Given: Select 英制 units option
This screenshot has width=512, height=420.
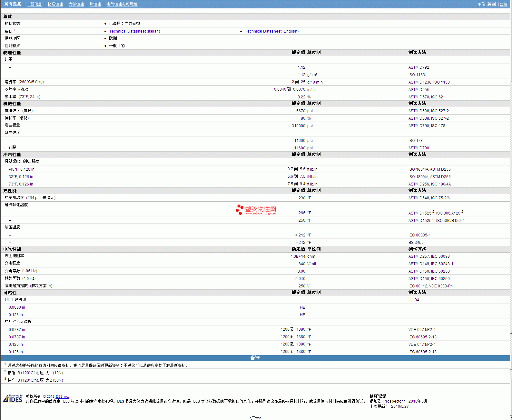Looking at the screenshot, I should 491,4.
